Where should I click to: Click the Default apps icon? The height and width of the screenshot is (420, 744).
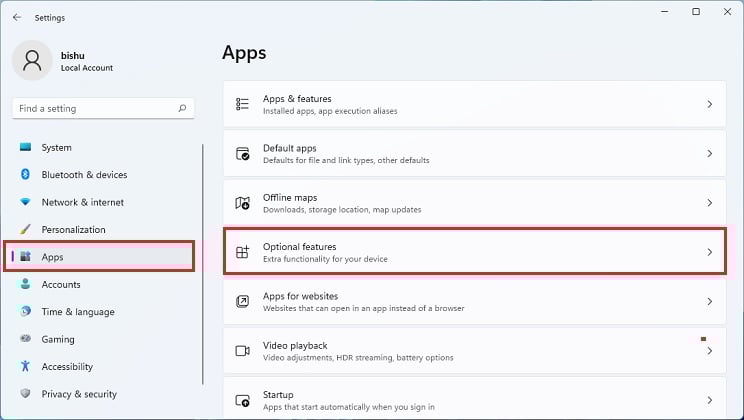pos(242,154)
